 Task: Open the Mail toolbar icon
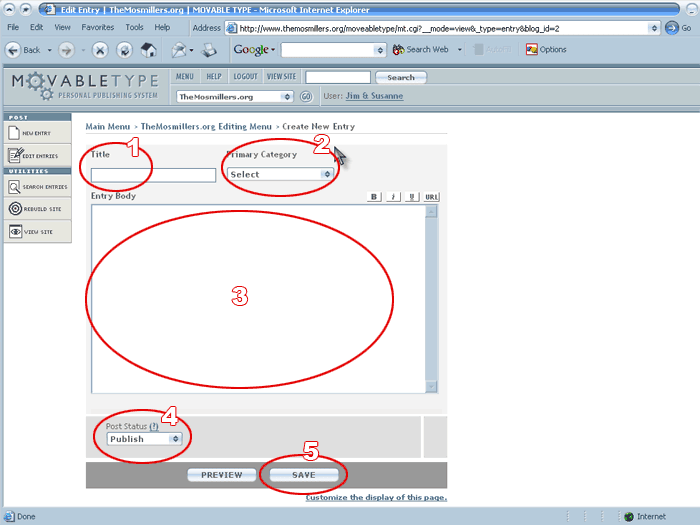click(x=179, y=50)
